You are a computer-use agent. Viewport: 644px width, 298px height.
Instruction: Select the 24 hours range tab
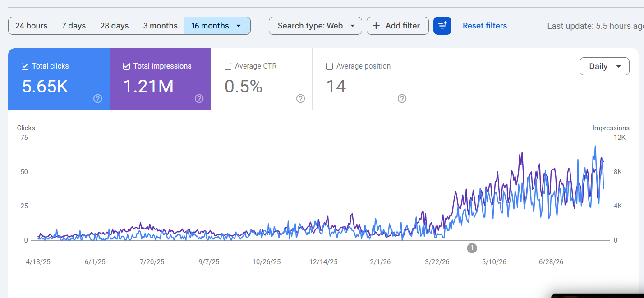click(x=32, y=26)
